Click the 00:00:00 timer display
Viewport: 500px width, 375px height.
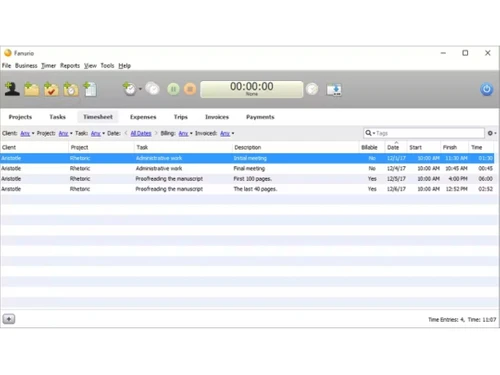(x=252, y=89)
